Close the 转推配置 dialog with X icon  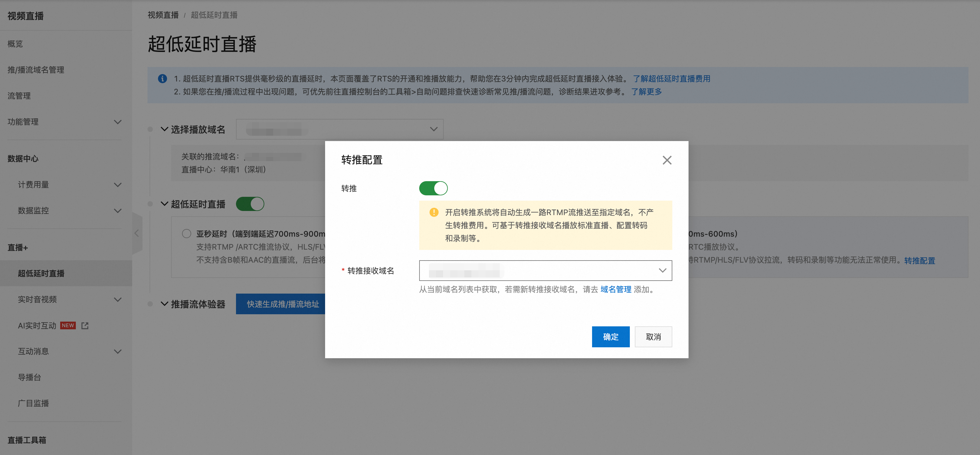(666, 160)
